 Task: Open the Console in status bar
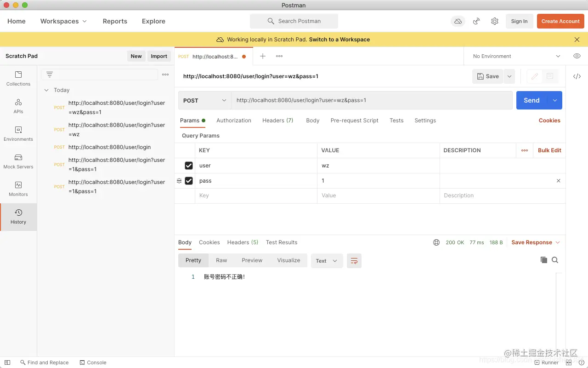pos(93,362)
